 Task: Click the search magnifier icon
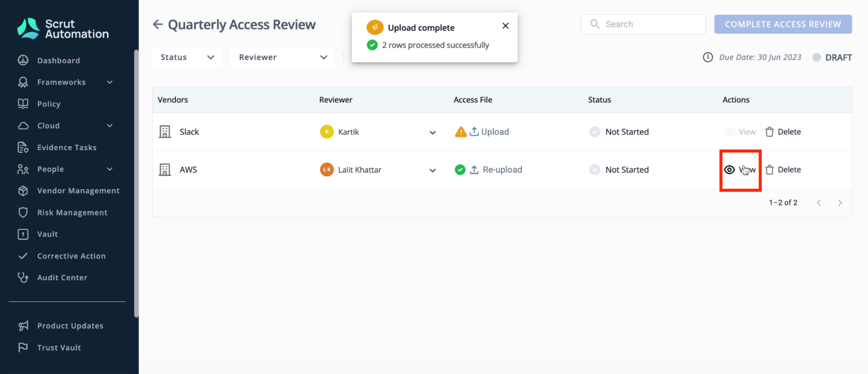click(x=595, y=24)
